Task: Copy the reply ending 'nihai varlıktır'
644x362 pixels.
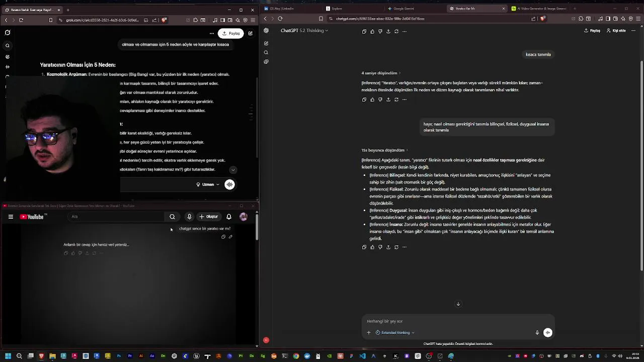Action: click(364, 100)
